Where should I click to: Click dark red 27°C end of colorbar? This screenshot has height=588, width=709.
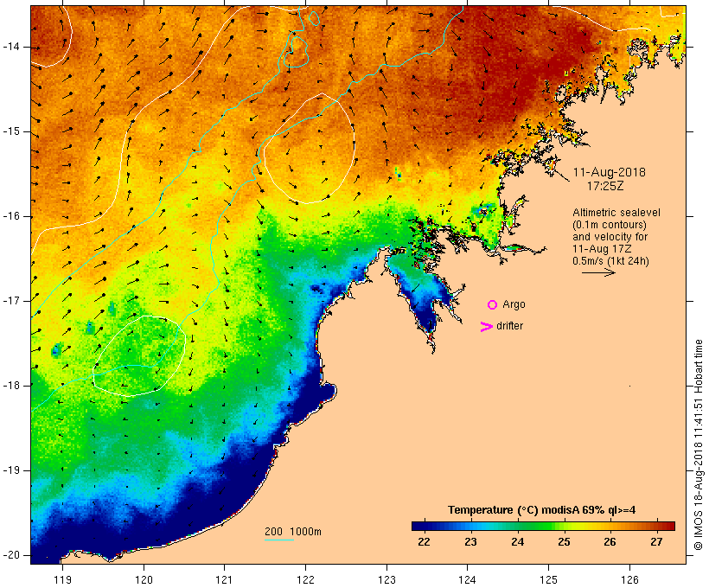(668, 526)
